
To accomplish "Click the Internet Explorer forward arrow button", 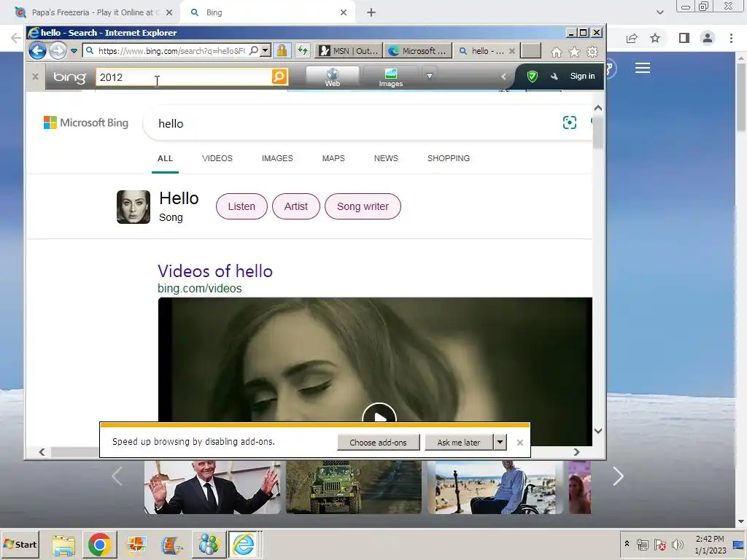I will [58, 50].
